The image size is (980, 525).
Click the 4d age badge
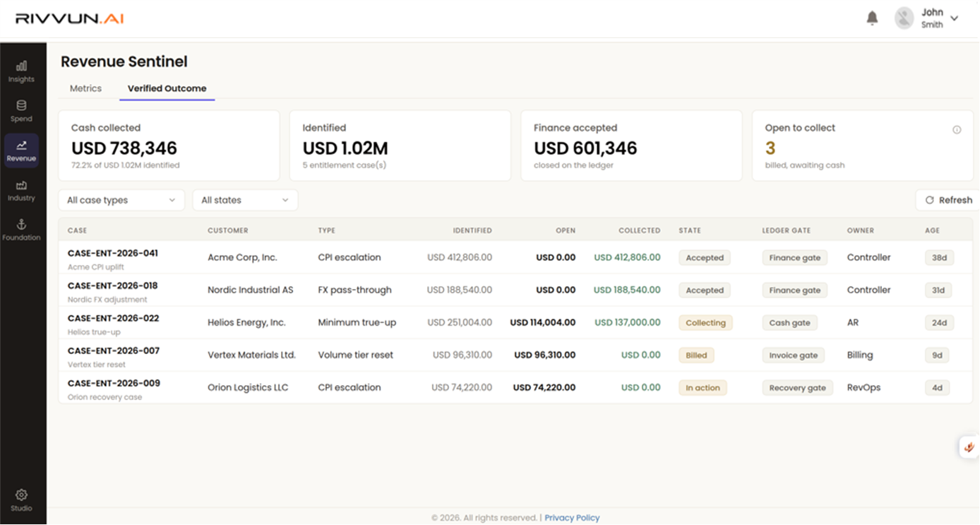tap(937, 388)
